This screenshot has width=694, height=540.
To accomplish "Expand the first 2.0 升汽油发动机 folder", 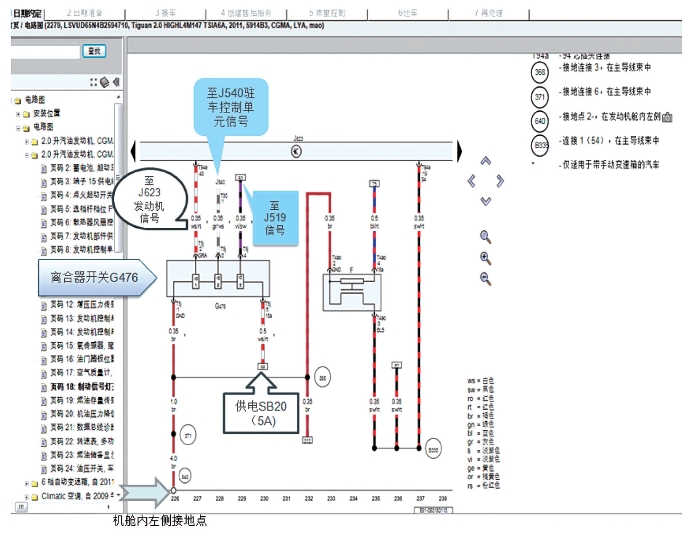I will pyautogui.click(x=27, y=142).
